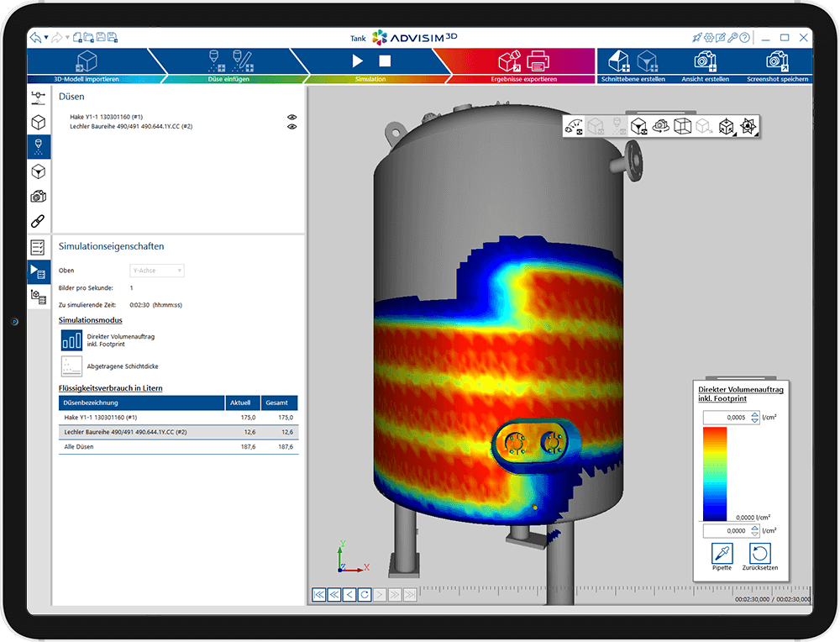Save the current project
Screen dimensions: 840x642
click(x=101, y=38)
